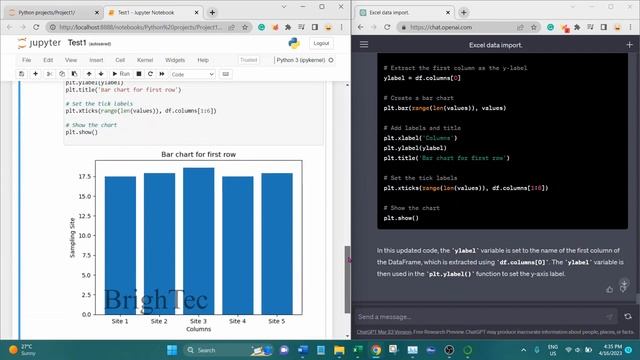This screenshot has height=360, width=640.
Task: Save notebook using Jupyter toolbar save icon
Action: point(22,74)
